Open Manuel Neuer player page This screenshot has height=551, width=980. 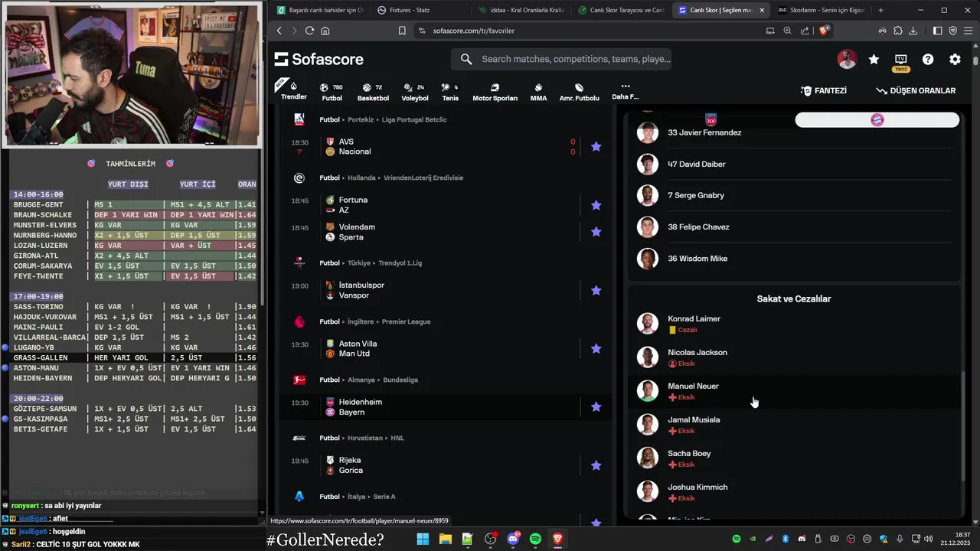click(693, 386)
